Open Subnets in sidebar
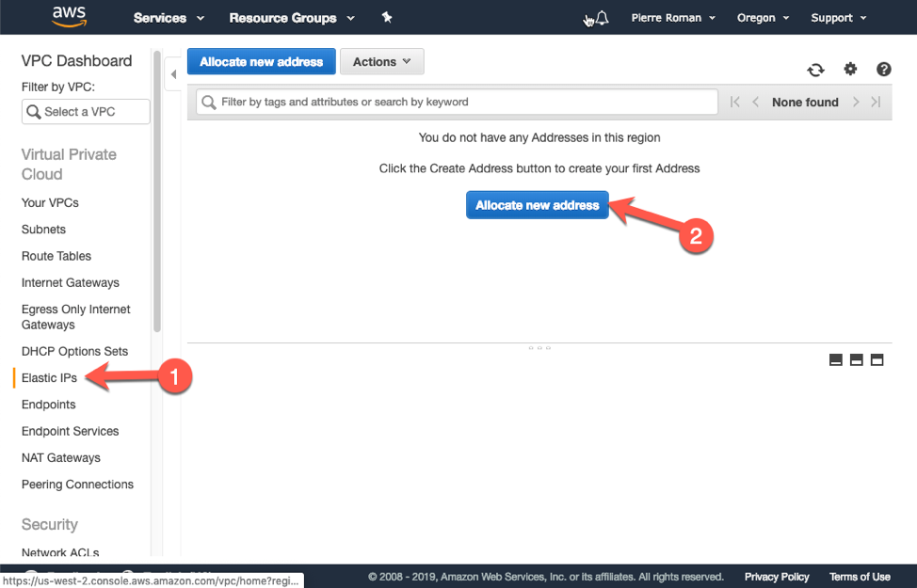917x588 pixels. pos(44,230)
